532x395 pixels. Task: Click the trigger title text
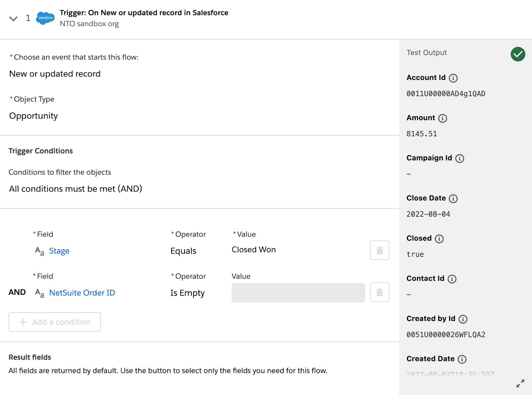coord(144,13)
